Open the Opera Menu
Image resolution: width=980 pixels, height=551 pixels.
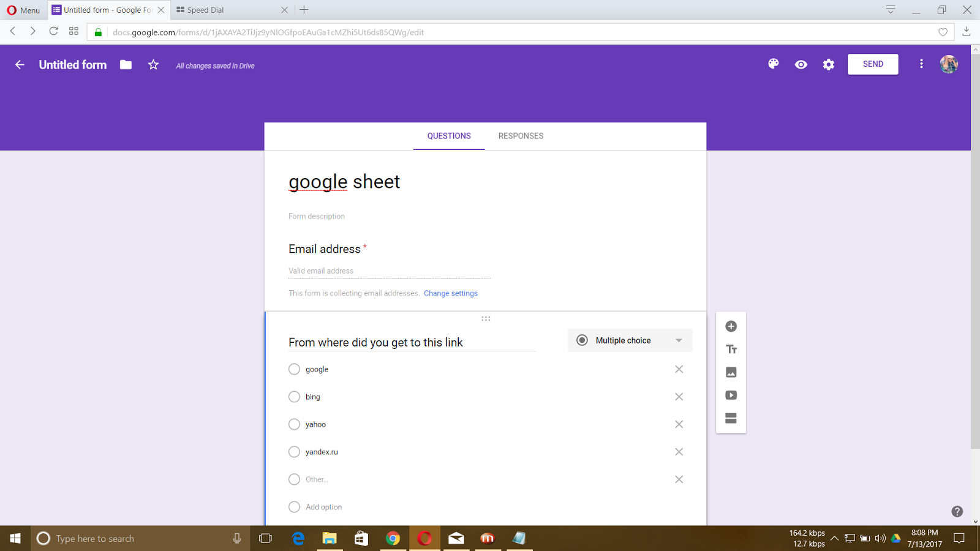click(23, 10)
